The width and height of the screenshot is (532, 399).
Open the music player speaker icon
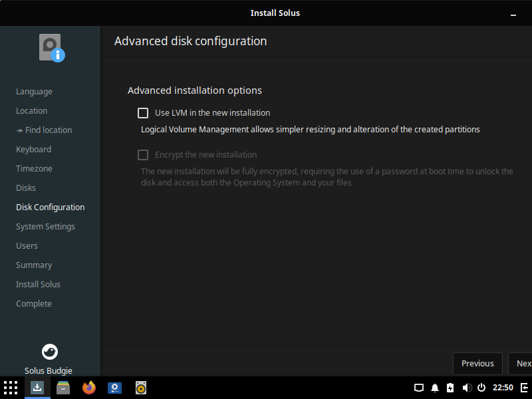(141, 388)
